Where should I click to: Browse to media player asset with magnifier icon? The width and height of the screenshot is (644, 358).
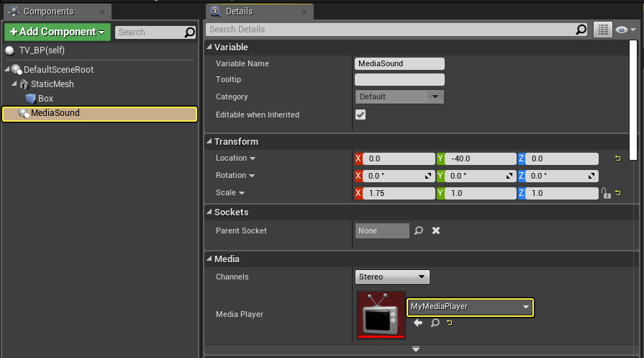435,323
